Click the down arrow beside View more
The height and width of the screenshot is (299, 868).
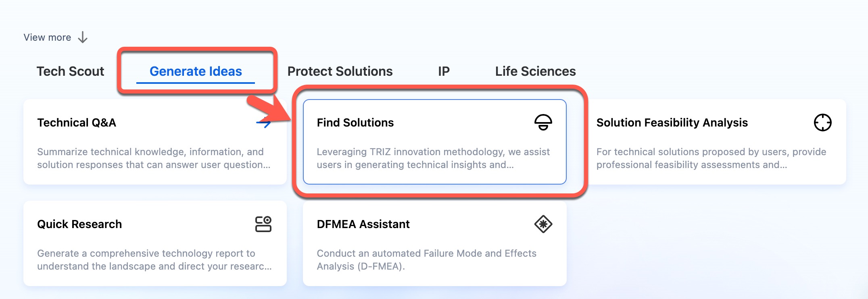[x=83, y=37]
